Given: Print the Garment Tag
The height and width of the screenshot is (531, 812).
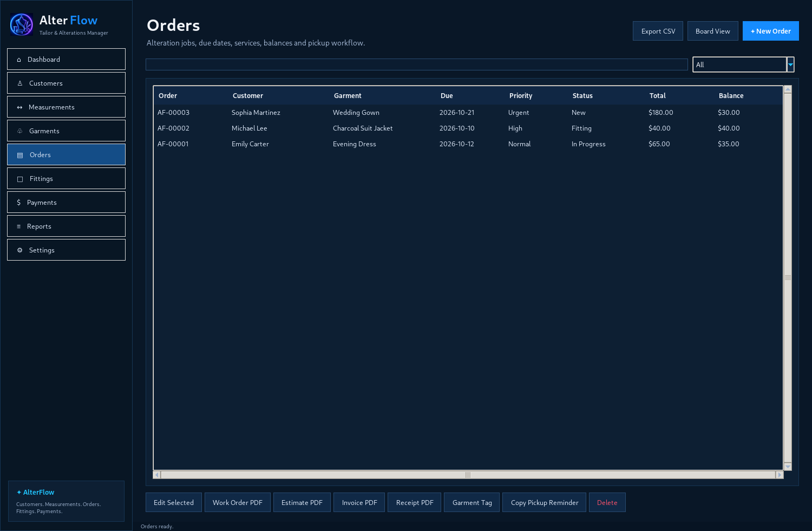Looking at the screenshot, I should pyautogui.click(x=472, y=502).
